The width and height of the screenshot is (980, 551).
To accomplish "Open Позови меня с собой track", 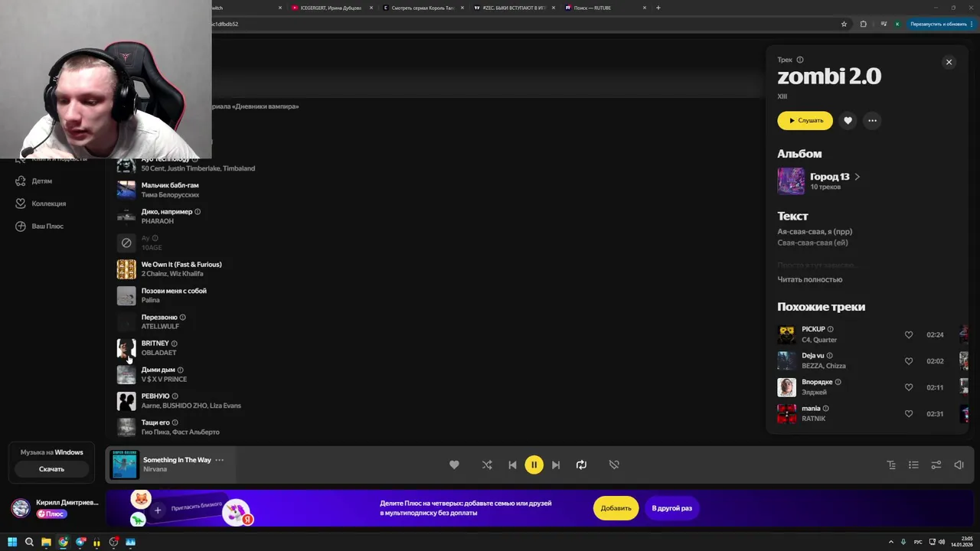I will pyautogui.click(x=174, y=291).
